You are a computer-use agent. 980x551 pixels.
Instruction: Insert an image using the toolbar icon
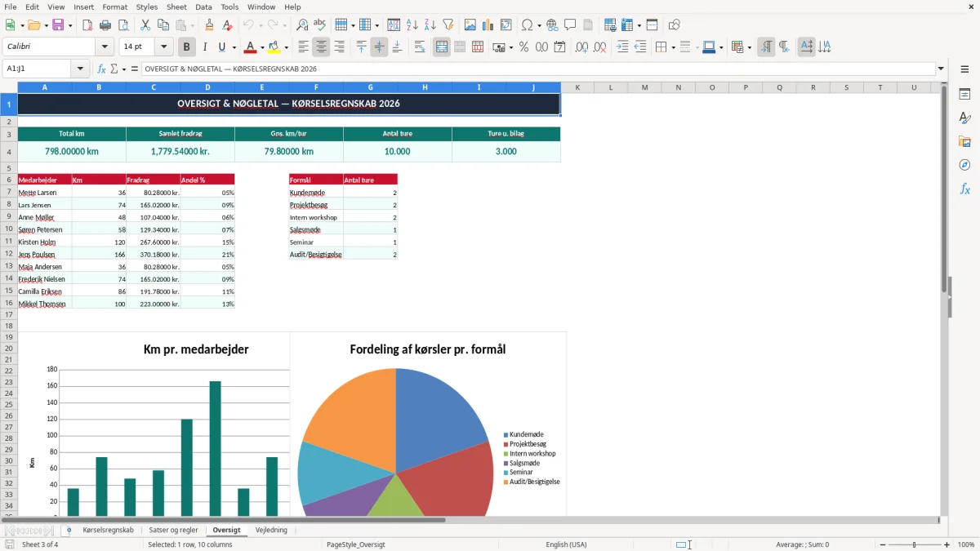click(x=470, y=25)
